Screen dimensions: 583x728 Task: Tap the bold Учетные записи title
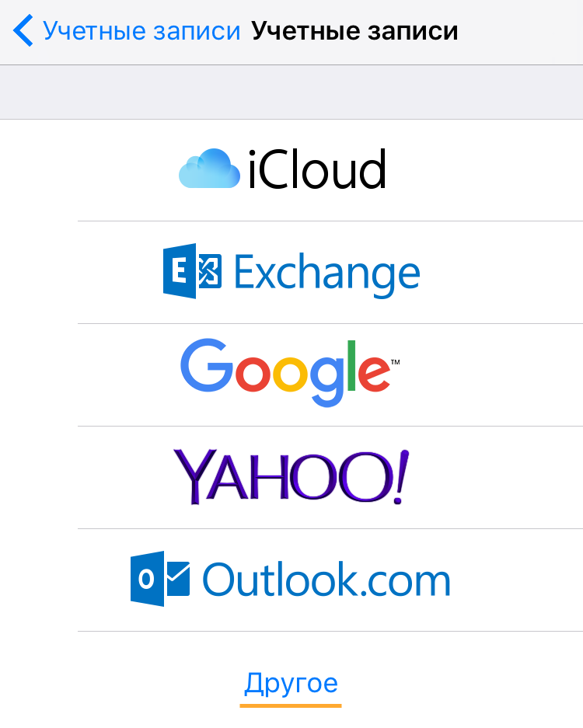pos(355,31)
